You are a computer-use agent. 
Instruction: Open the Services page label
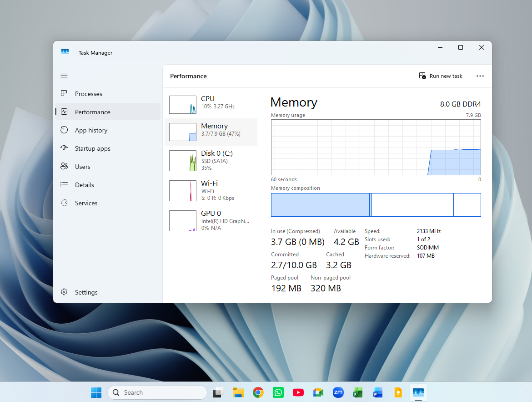point(86,203)
